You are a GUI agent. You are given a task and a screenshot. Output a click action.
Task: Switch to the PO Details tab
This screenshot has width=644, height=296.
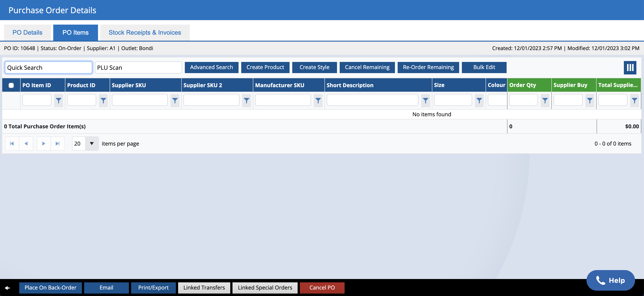27,32
